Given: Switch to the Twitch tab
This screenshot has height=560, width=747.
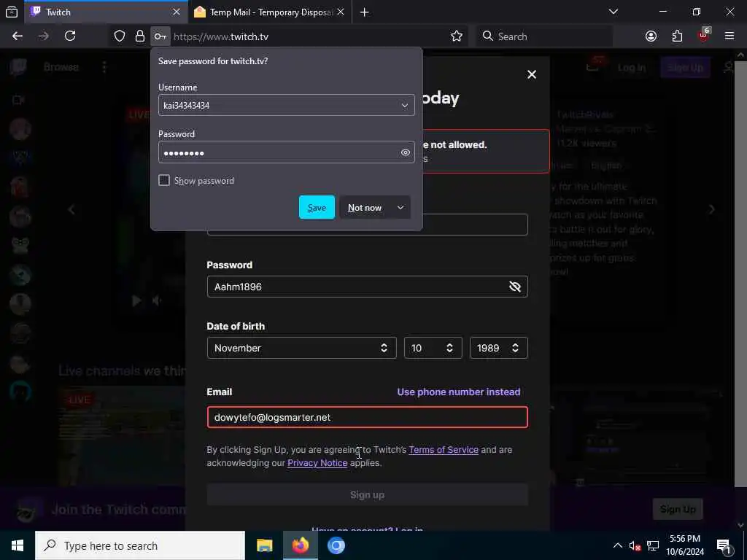Looking at the screenshot, I should [x=107, y=12].
